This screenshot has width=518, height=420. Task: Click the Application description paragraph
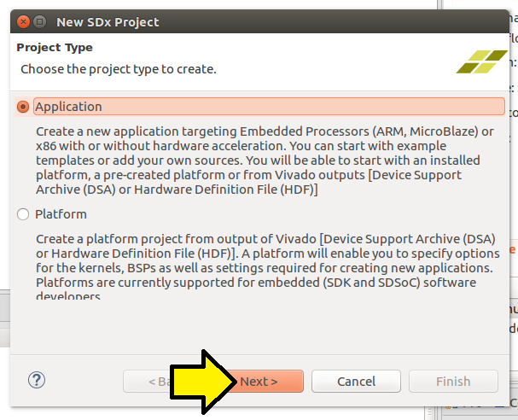[x=265, y=160]
